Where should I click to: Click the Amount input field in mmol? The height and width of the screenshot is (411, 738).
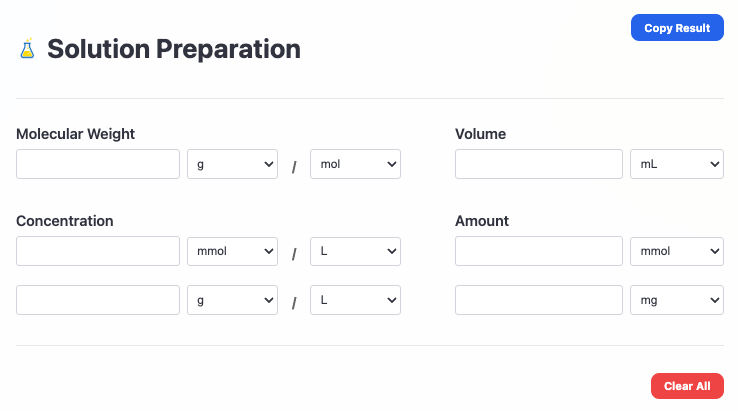(538, 251)
